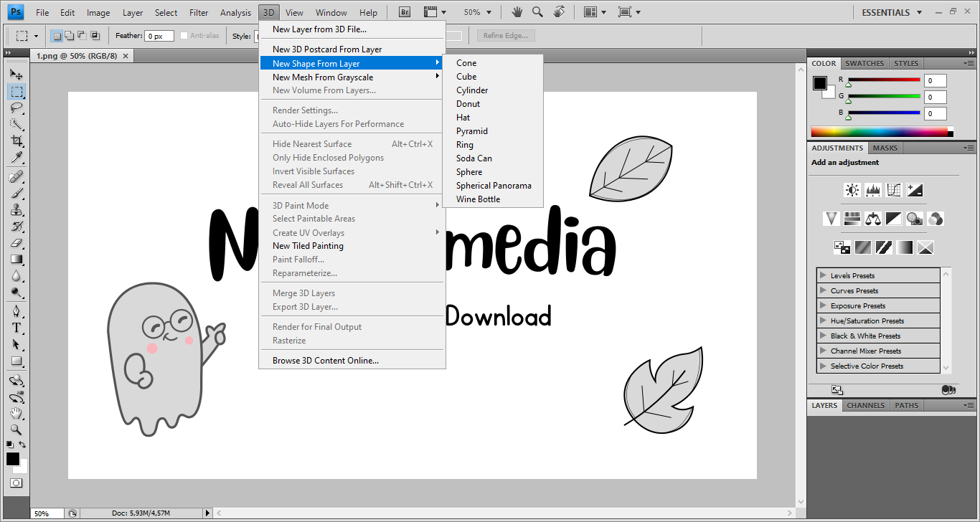
Task: Choose Add to selection mode
Action: (69, 35)
